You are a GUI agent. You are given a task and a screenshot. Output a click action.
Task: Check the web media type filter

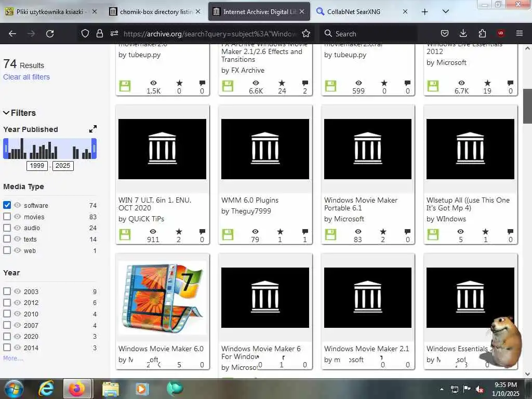pyautogui.click(x=7, y=250)
